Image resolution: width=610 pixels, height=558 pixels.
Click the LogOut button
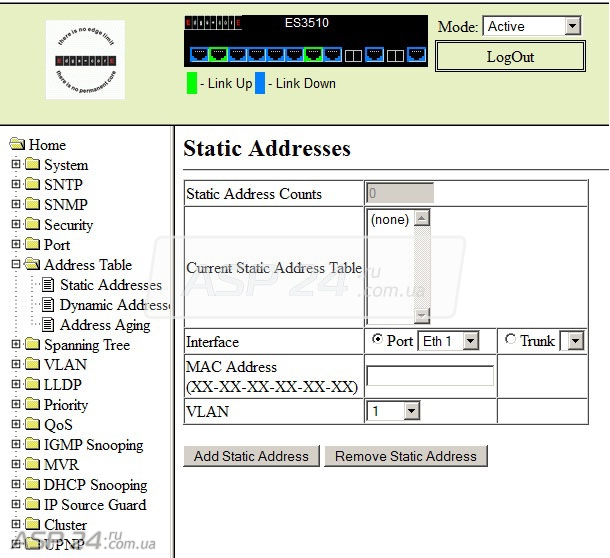tap(510, 57)
